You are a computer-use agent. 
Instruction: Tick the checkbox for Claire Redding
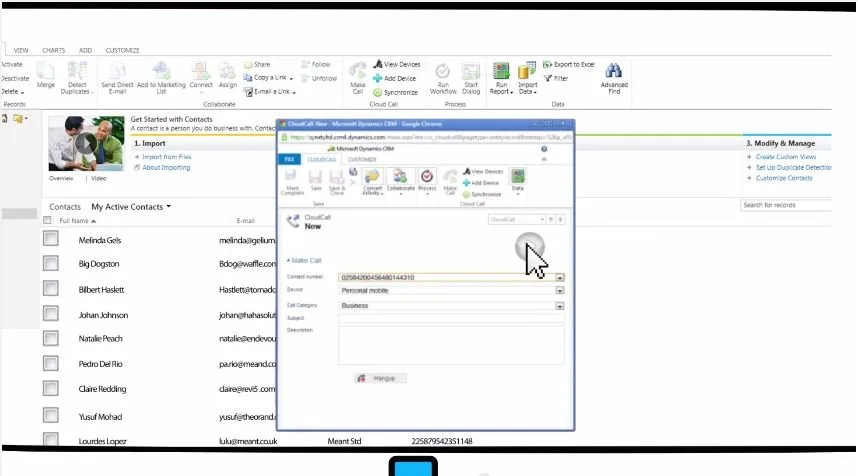tap(51, 388)
